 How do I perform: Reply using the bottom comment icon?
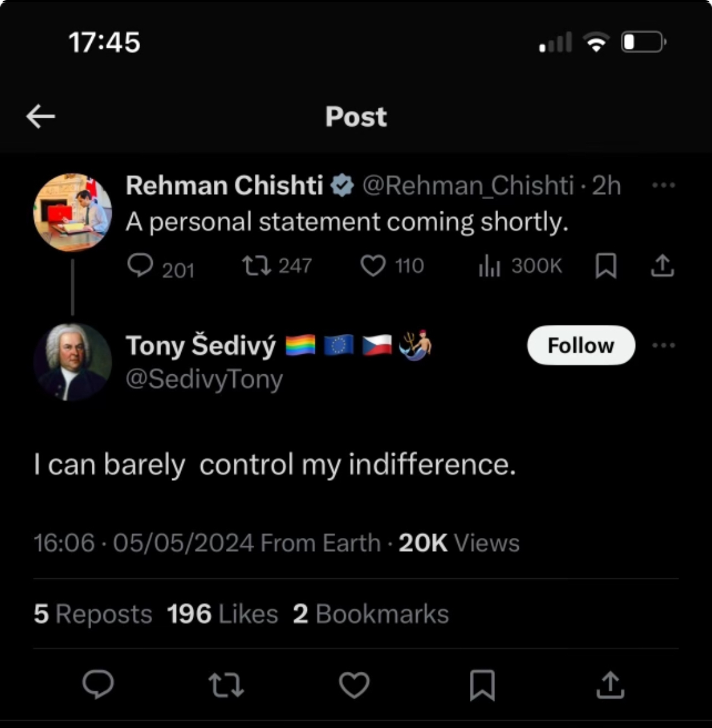[x=98, y=685]
